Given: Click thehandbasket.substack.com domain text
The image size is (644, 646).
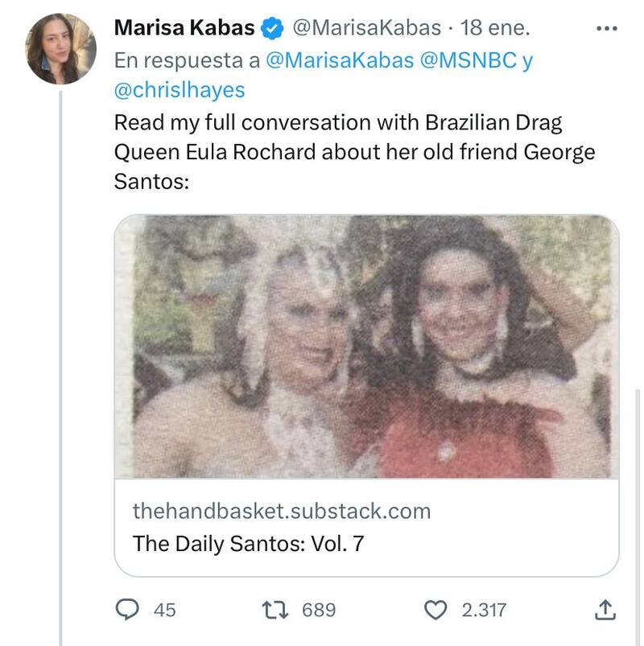Looking at the screenshot, I should tap(281, 511).
